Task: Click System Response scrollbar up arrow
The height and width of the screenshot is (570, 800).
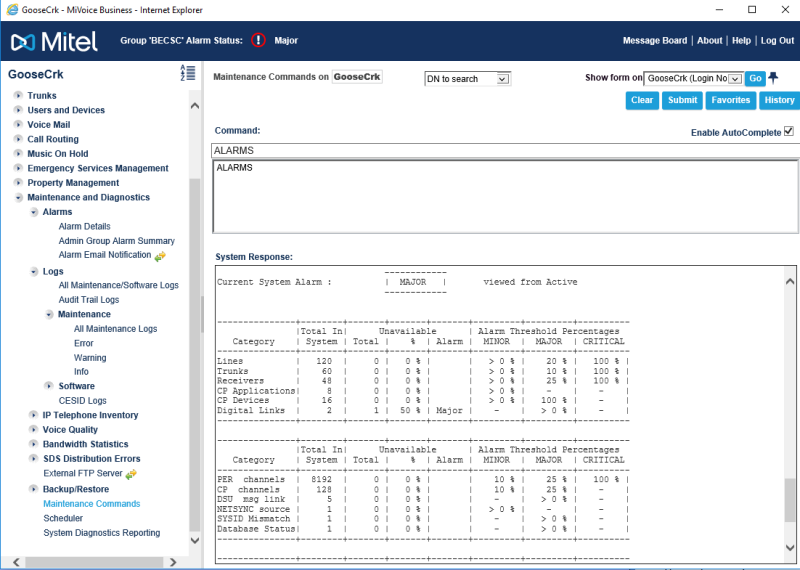Action: [790, 281]
